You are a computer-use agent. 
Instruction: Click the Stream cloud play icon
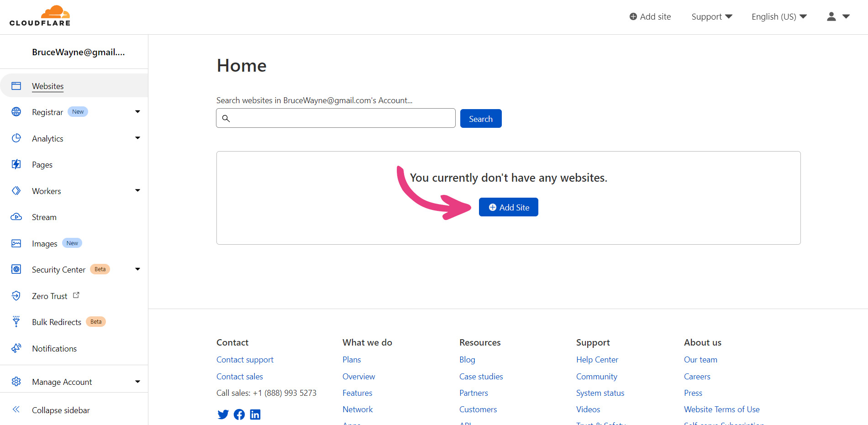tap(16, 217)
